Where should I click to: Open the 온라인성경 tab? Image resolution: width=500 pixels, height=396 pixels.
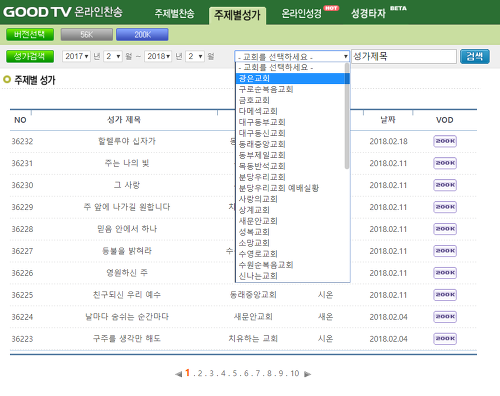(x=301, y=13)
